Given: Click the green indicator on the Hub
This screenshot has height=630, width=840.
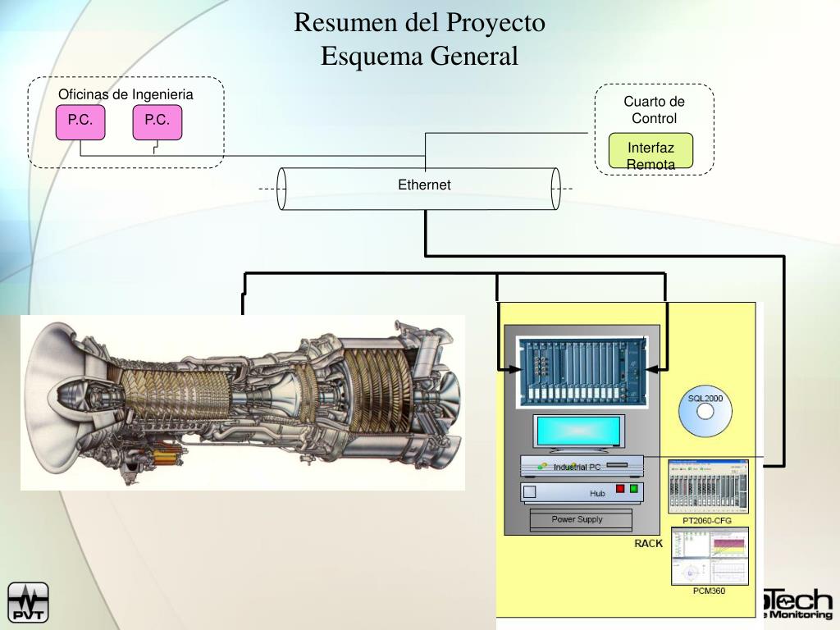Looking at the screenshot, I should (634, 489).
